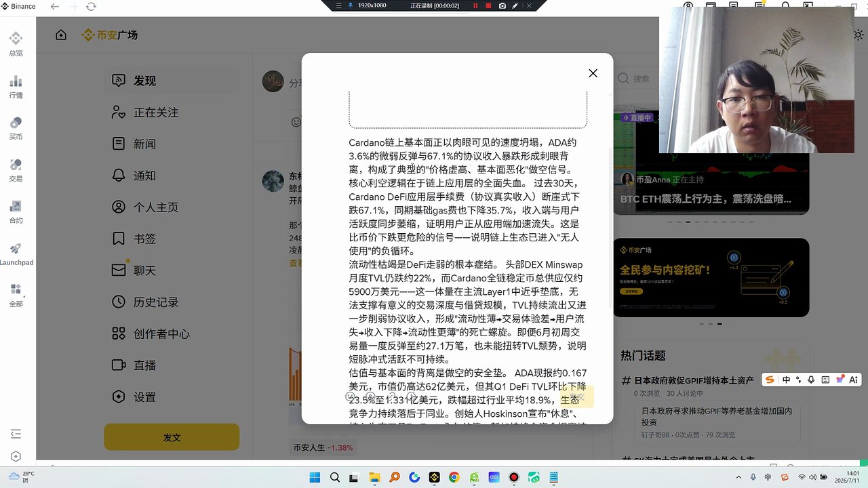Click the home icon beside 币安广场

61,35
